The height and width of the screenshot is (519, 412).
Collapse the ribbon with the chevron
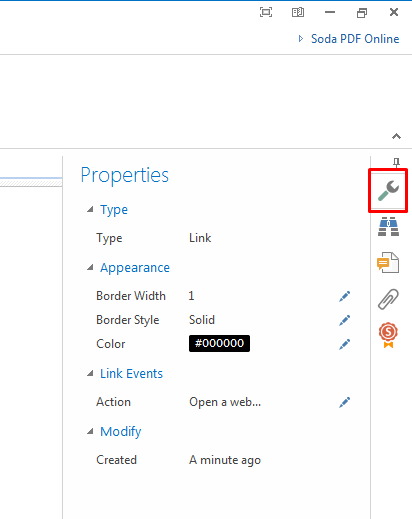tap(396, 136)
